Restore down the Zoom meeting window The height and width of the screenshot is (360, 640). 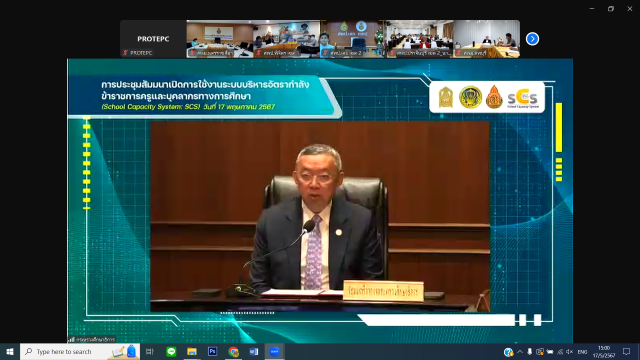(611, 9)
